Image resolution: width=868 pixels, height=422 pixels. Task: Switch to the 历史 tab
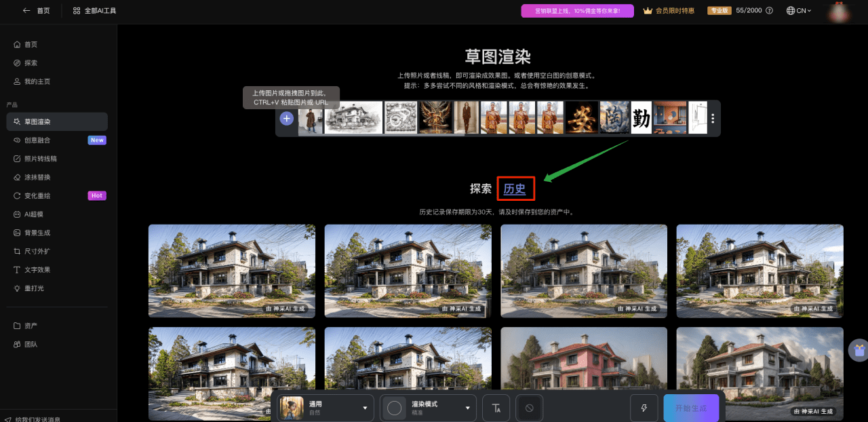(515, 189)
